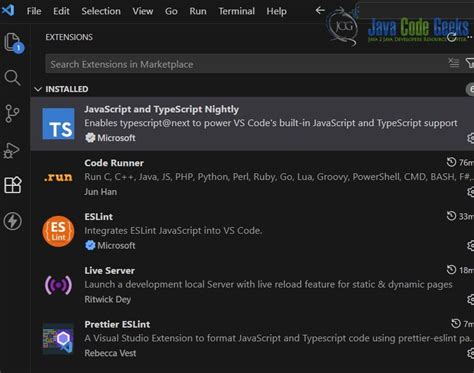Open the Explorer view in activity bar
Viewport: 474px width, 373px height.
pyautogui.click(x=13, y=42)
